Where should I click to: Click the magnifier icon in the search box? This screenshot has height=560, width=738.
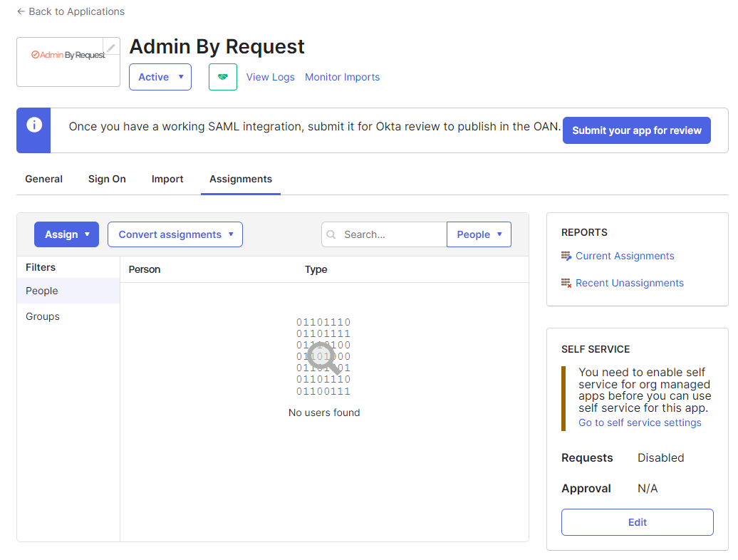pyautogui.click(x=331, y=234)
